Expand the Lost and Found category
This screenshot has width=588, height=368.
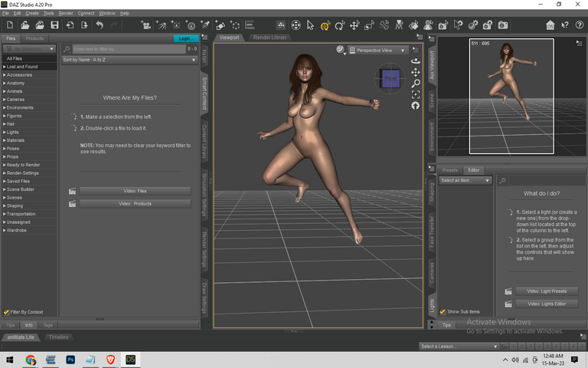pyautogui.click(x=5, y=67)
